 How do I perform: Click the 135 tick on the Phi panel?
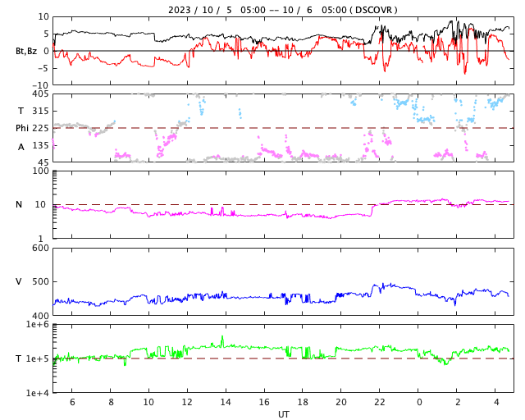[40, 146]
